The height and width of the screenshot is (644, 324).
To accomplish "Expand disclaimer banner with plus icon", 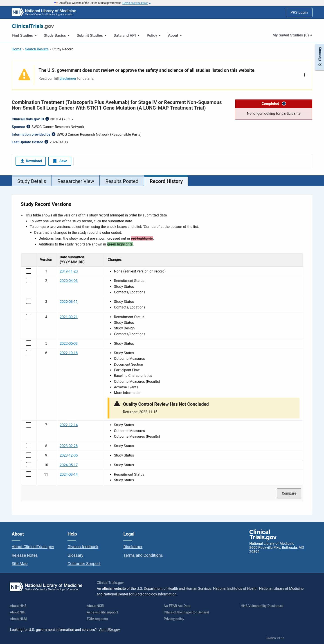I will (304, 75).
